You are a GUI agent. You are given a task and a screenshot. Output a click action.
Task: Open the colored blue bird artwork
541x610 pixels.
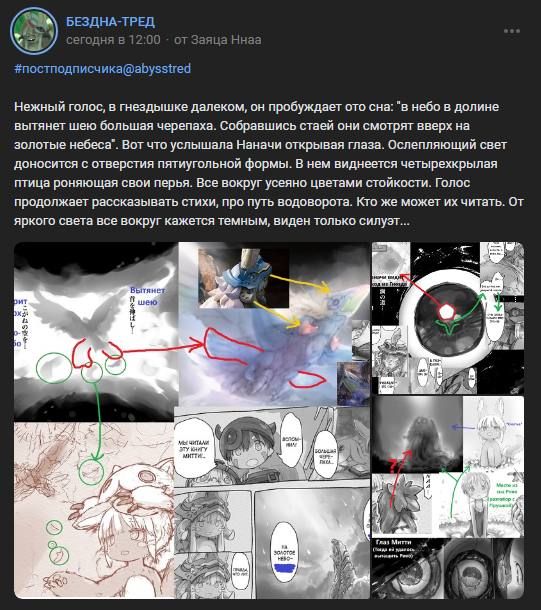pos(274,325)
